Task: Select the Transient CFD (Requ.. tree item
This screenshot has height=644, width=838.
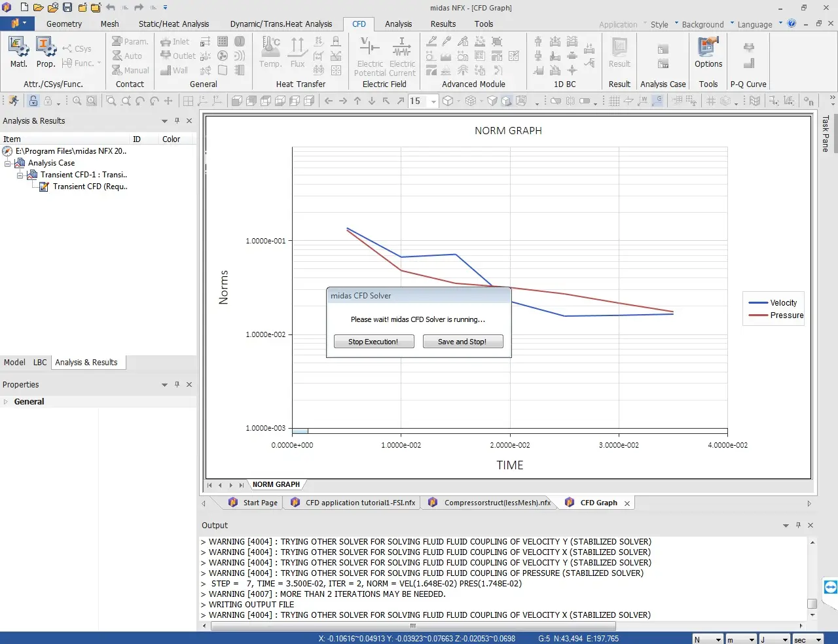Action: coord(83,187)
